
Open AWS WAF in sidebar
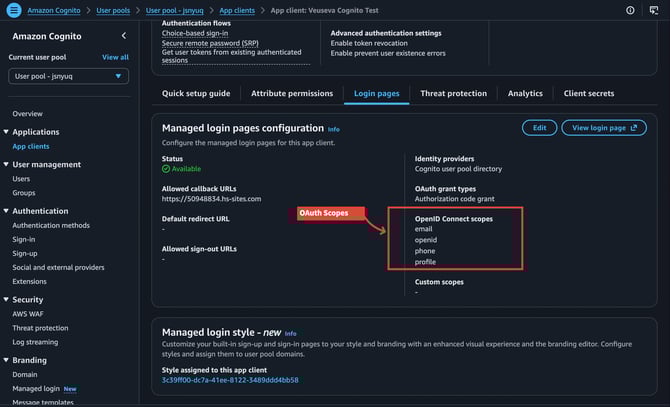point(28,314)
